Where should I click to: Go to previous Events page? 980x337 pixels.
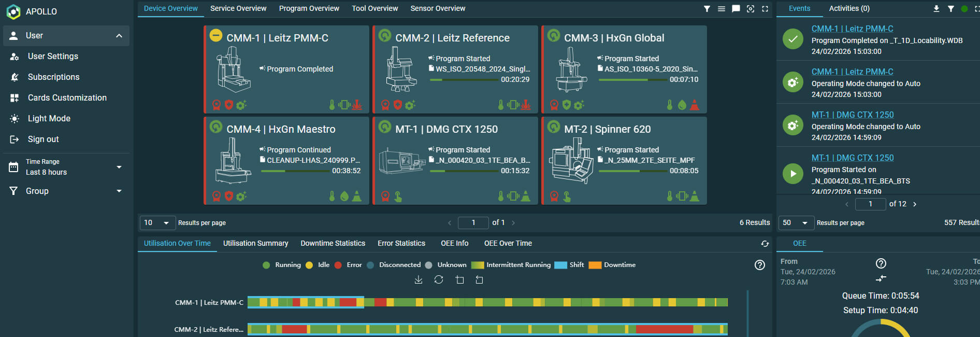coord(847,204)
